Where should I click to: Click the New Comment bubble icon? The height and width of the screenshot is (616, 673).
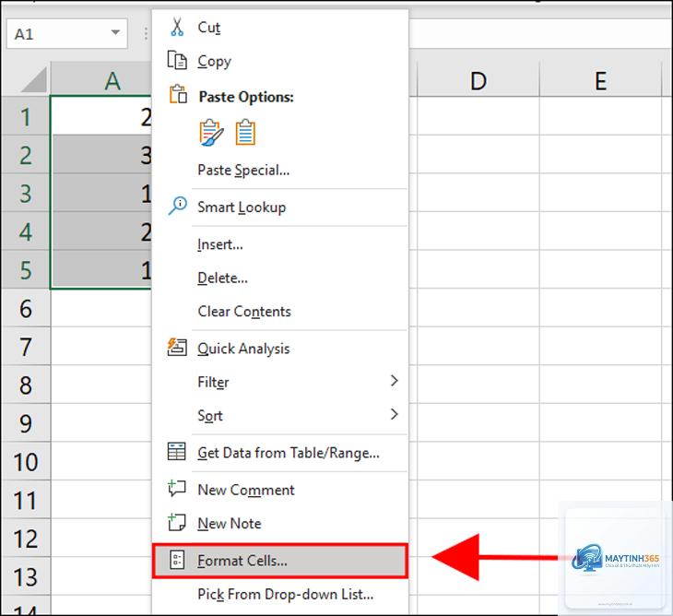[177, 488]
